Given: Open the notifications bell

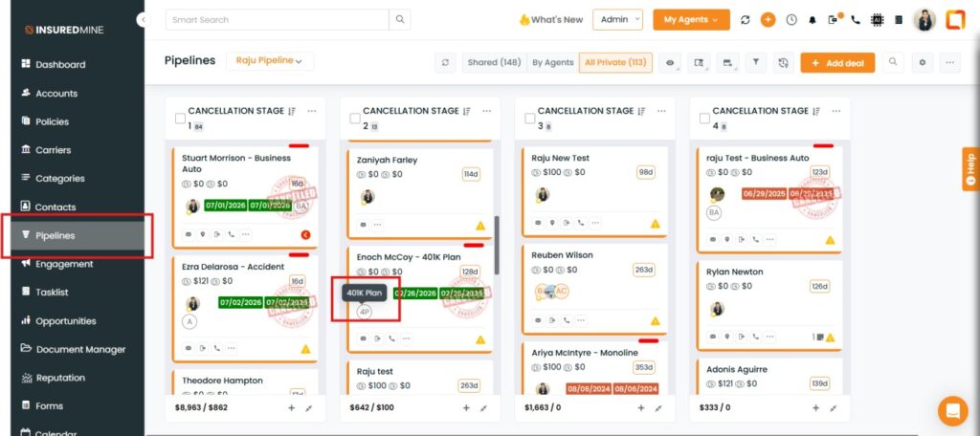Looking at the screenshot, I should click(813, 20).
